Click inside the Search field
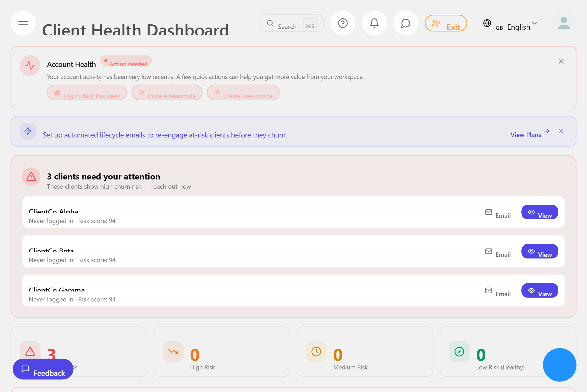This screenshot has height=392, width=587. coord(287,23)
